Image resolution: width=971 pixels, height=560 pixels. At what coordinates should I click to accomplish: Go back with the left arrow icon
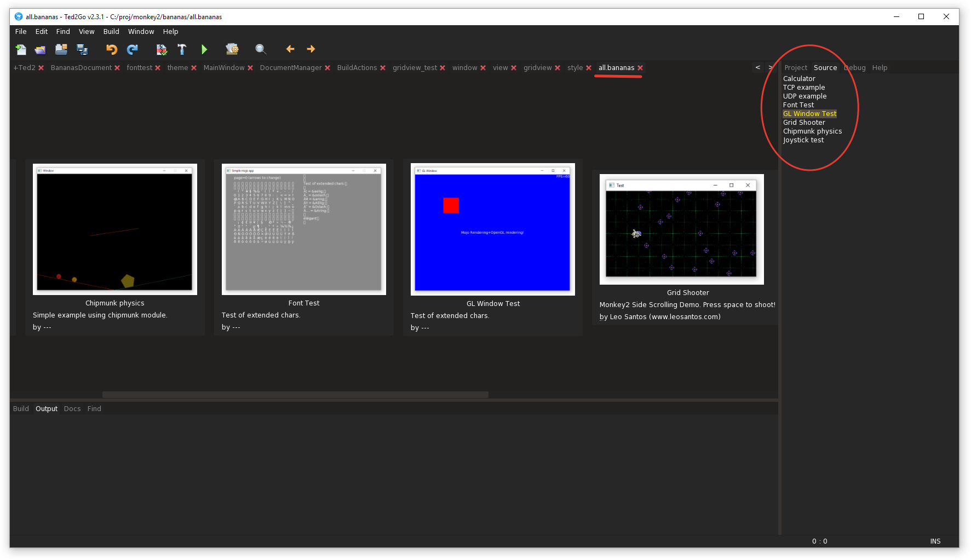(x=290, y=49)
